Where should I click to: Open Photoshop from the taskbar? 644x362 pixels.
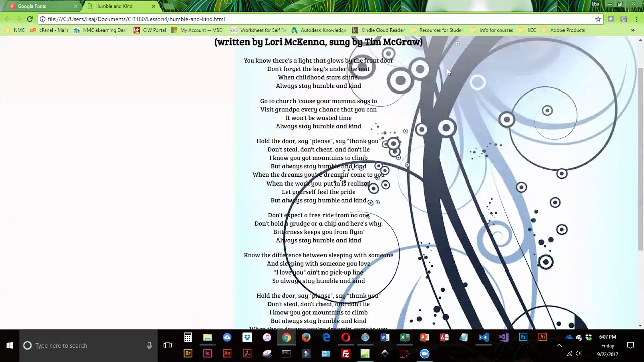[523, 337]
